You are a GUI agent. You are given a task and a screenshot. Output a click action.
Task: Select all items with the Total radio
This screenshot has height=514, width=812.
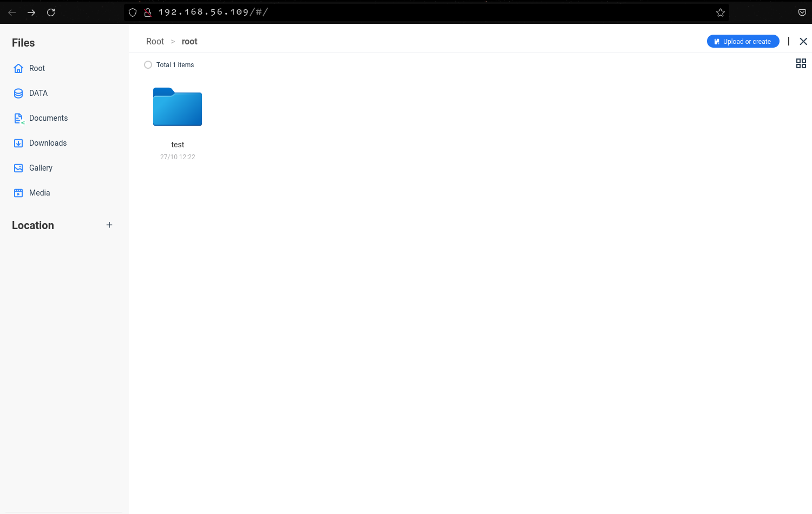[148, 64]
